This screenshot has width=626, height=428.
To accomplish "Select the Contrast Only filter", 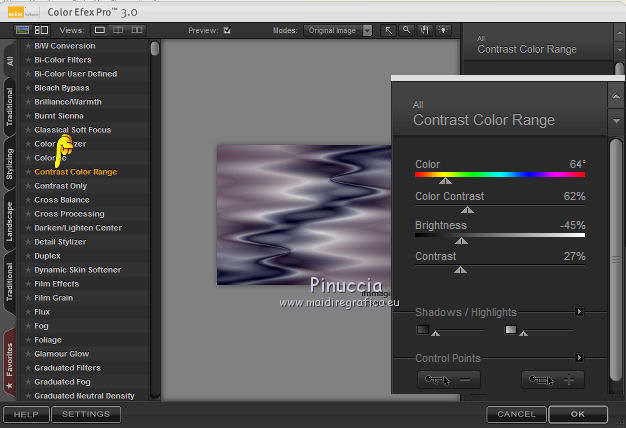I will point(61,186).
